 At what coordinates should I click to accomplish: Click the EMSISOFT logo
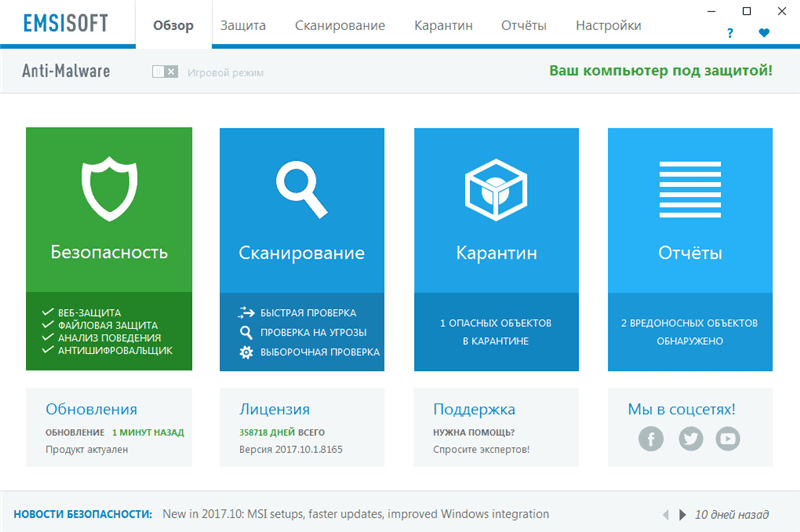pos(66,23)
